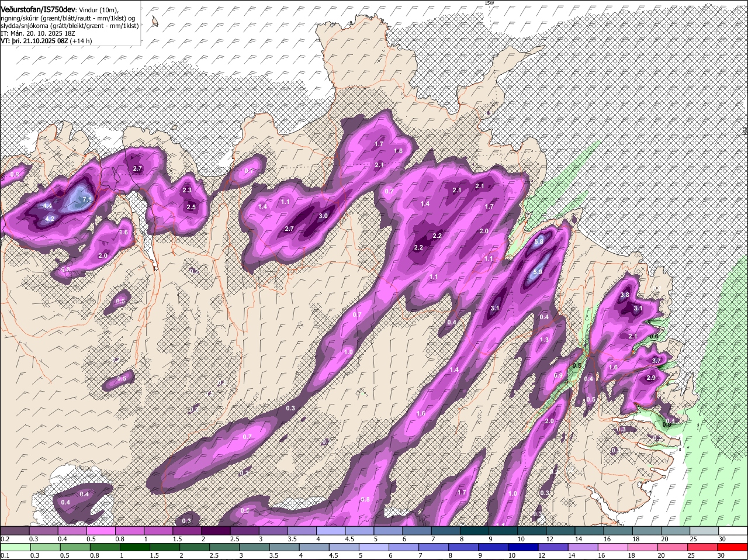Select the 0.2–0.3 swatch in the purple legend row
The height and width of the screenshot is (560, 748).
click(15, 531)
